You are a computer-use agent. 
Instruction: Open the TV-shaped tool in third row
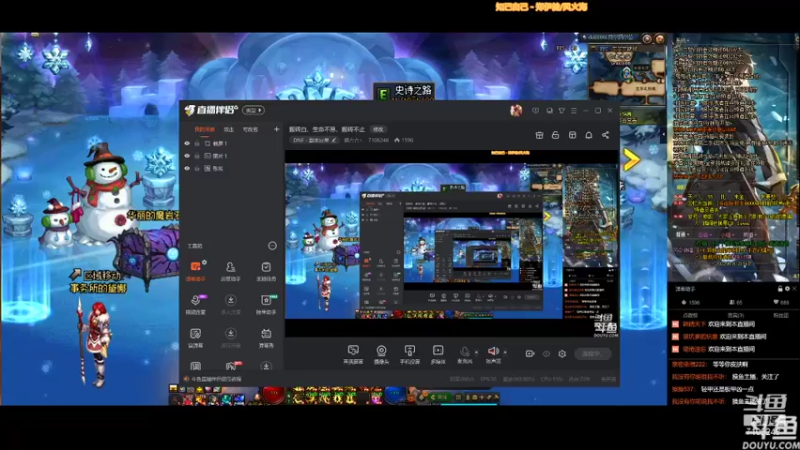click(x=266, y=338)
